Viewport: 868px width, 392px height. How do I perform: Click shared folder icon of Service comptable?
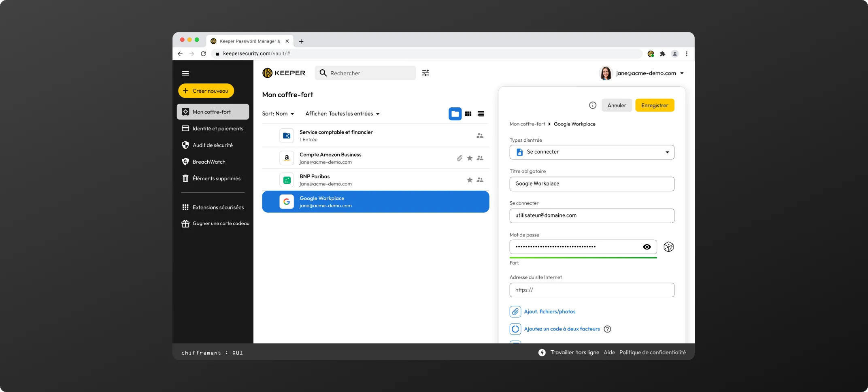pyautogui.click(x=287, y=136)
